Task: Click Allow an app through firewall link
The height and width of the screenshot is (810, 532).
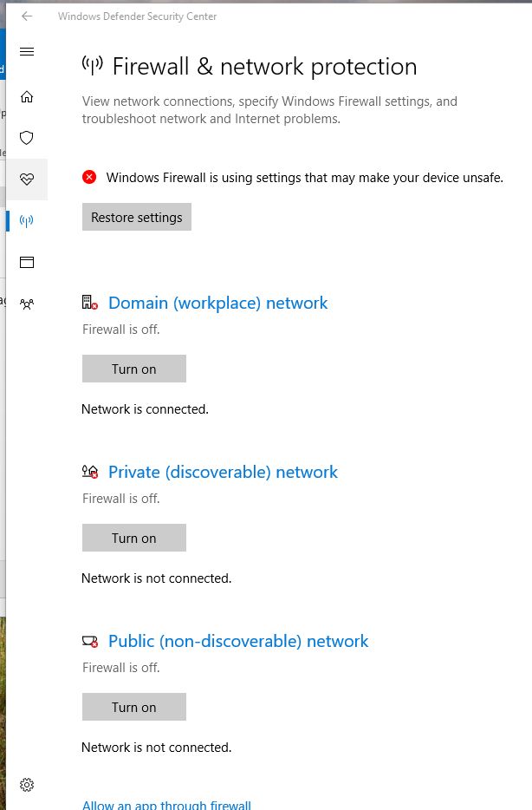Action: [x=166, y=804]
